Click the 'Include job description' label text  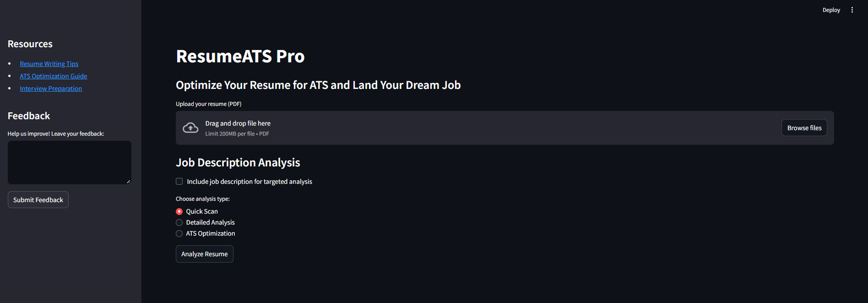pos(250,182)
